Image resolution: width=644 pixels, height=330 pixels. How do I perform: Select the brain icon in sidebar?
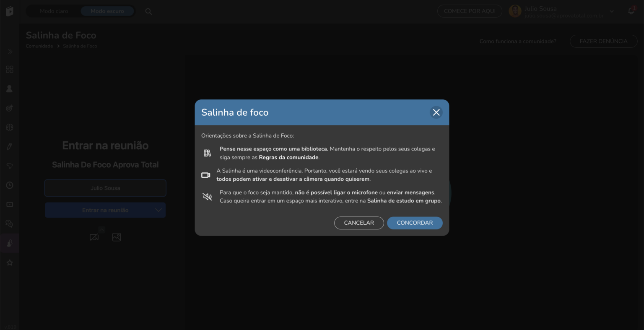tap(10, 127)
